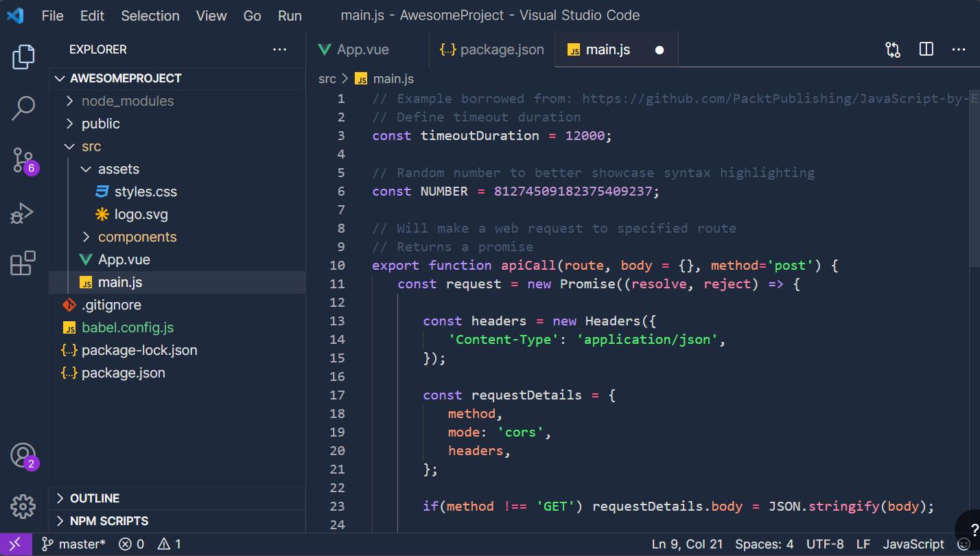Image resolution: width=980 pixels, height=556 pixels.
Task: Show warnings count in status bar
Action: (170, 544)
